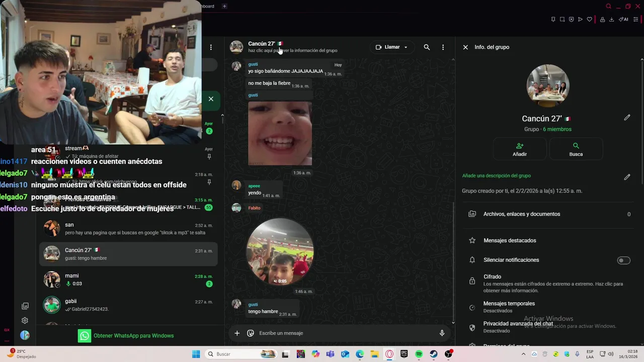Open the 6 miembros link
This screenshot has width=644, height=362.
(x=557, y=129)
